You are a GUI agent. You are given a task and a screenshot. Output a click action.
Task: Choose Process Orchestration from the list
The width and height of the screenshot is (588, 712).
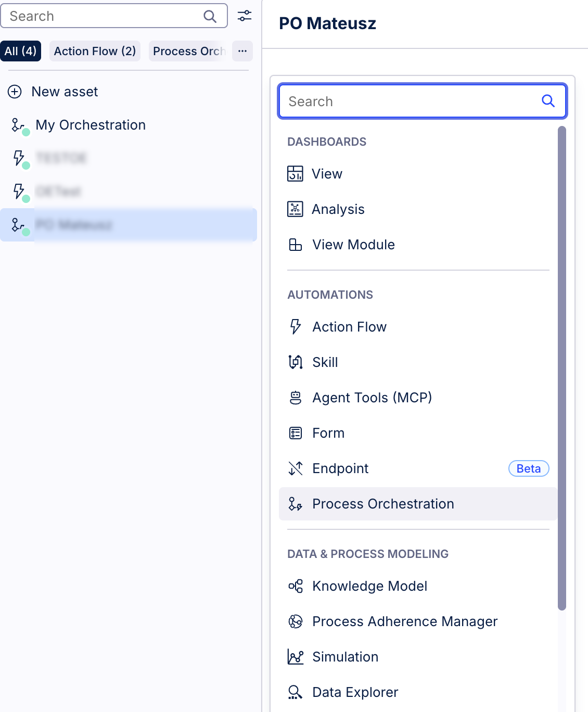383,504
